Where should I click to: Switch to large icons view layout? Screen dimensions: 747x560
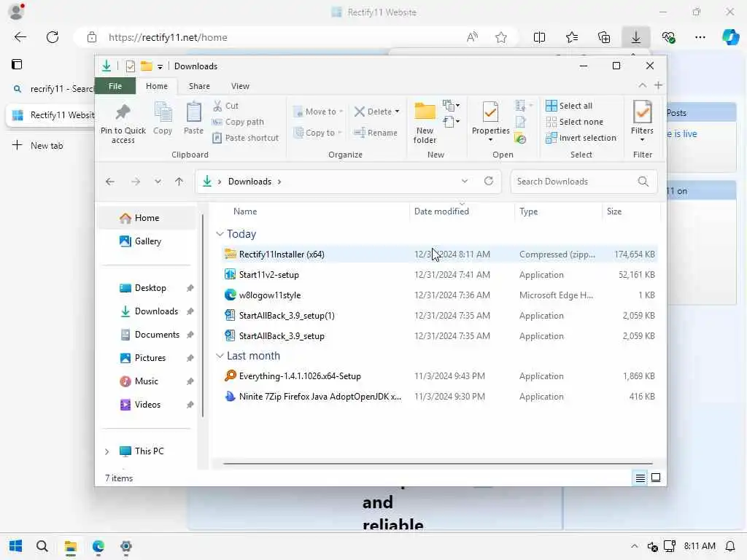coord(656,478)
